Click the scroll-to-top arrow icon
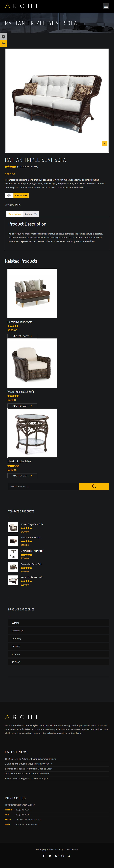Screen dimensions: 114x868 point(105,144)
